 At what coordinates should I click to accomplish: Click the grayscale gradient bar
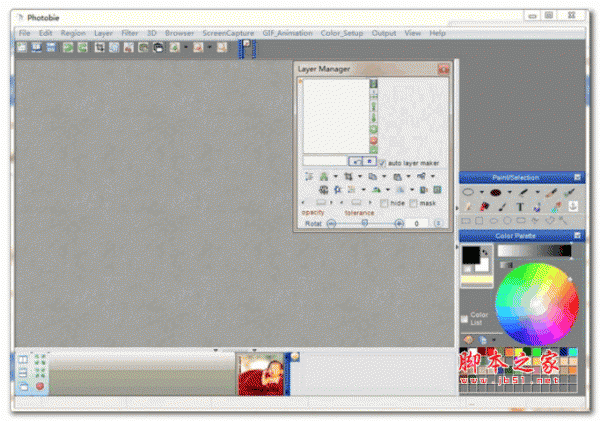[534, 251]
